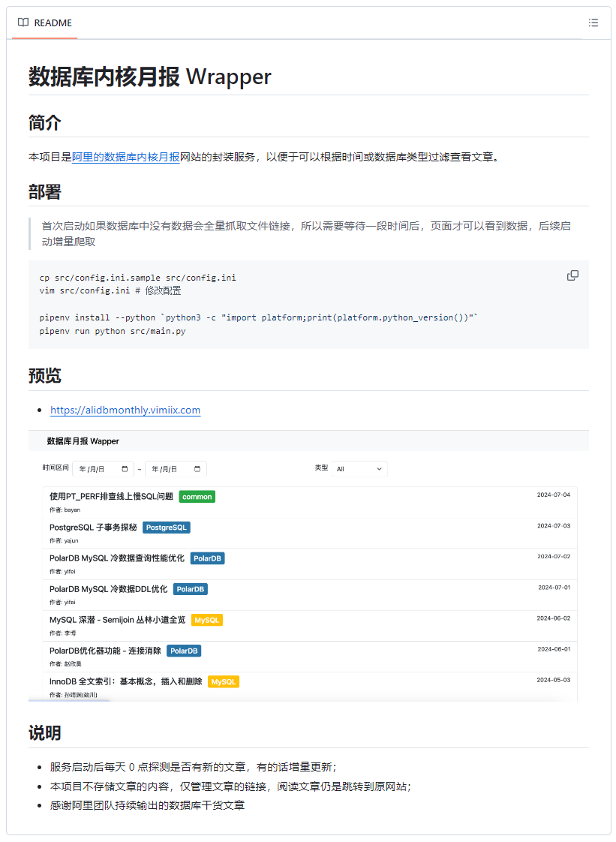Click the date 2024-05-03
Image resolution: width=616 pixels, height=842 pixels.
[x=554, y=680]
